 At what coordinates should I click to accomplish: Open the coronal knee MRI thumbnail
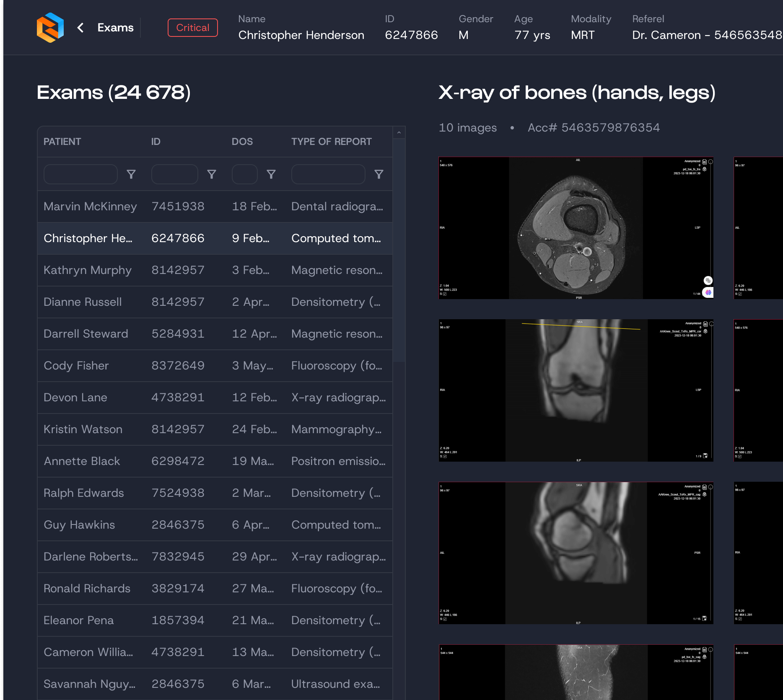pos(576,390)
